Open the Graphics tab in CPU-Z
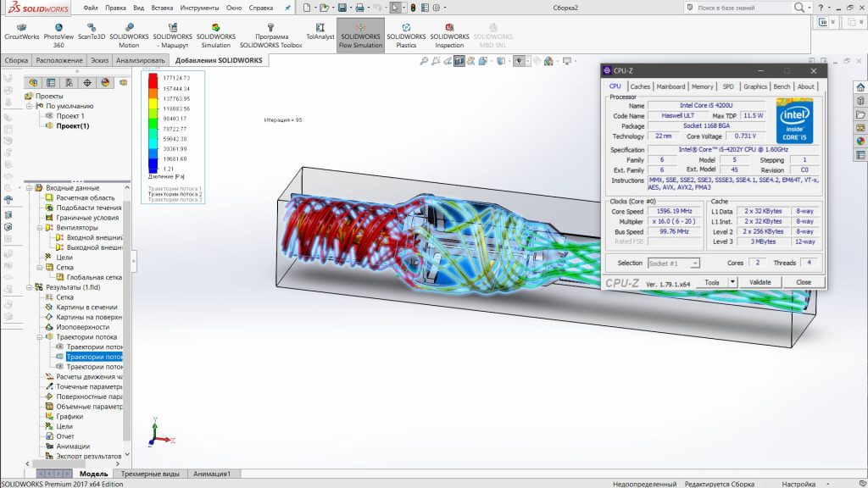 tap(755, 86)
